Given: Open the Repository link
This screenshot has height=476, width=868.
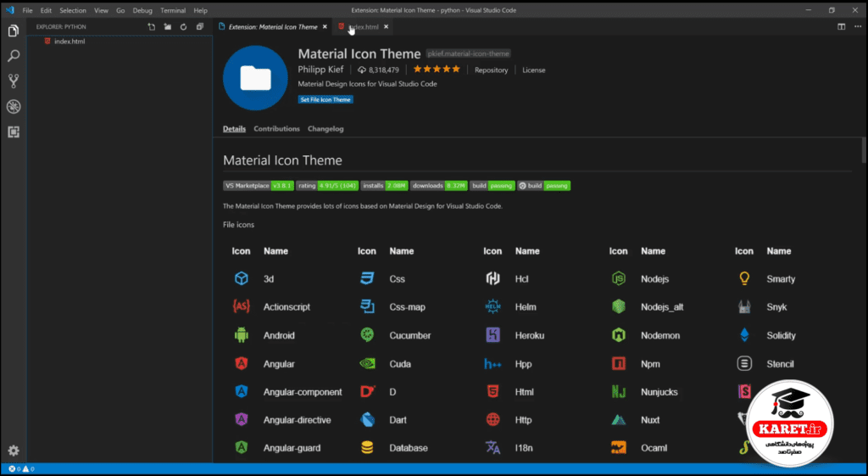Looking at the screenshot, I should (x=491, y=70).
